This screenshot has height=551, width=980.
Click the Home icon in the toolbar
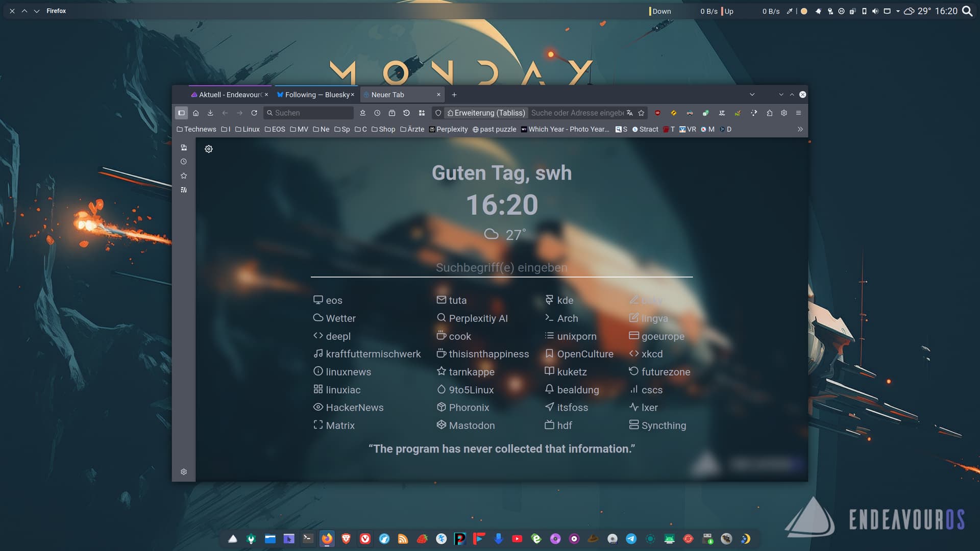pos(195,113)
